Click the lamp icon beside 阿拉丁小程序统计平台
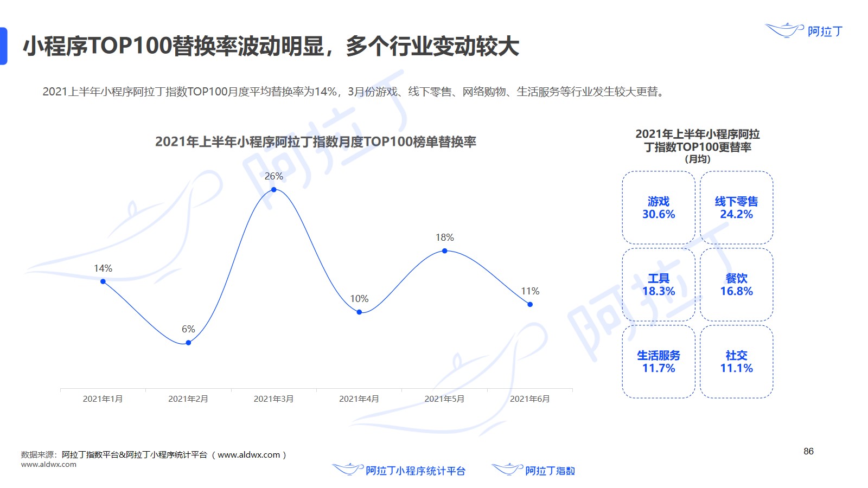 [x=348, y=469]
